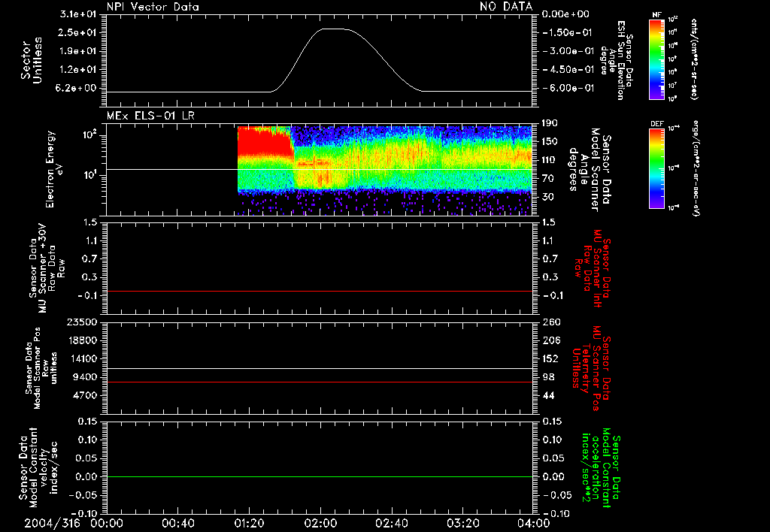
Task: Click the red line in Scanner Pos panel
Action: (x=319, y=382)
